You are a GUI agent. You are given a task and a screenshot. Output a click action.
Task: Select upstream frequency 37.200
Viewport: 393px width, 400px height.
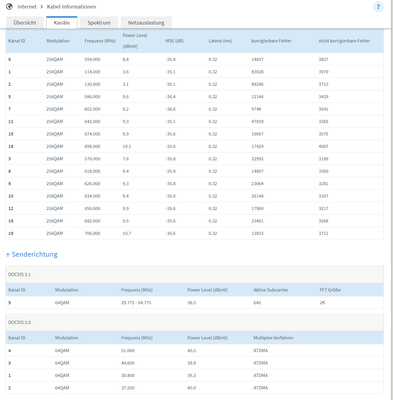click(128, 388)
